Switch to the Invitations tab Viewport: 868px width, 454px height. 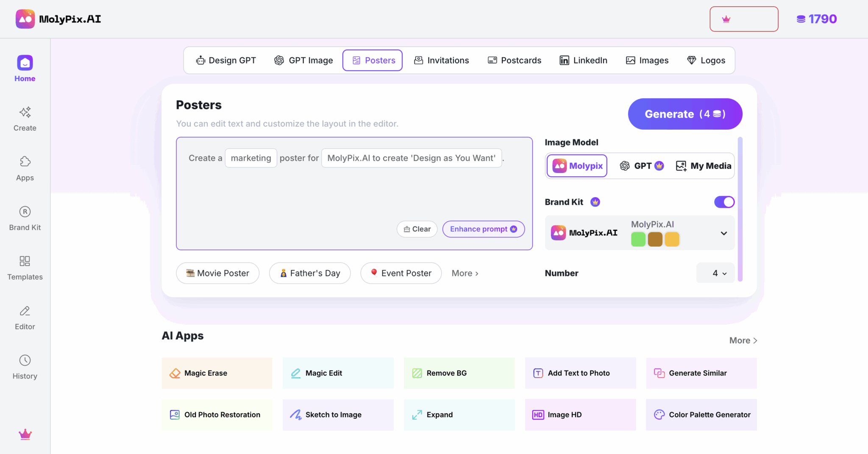441,60
